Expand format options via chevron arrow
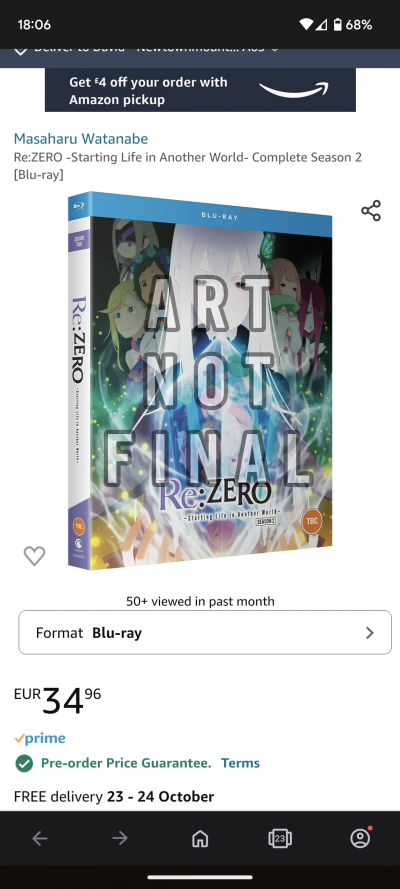 [370, 633]
